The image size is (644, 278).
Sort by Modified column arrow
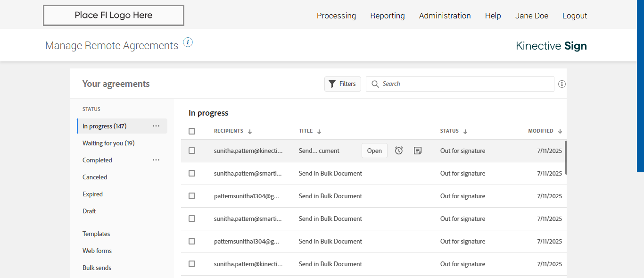(560, 132)
